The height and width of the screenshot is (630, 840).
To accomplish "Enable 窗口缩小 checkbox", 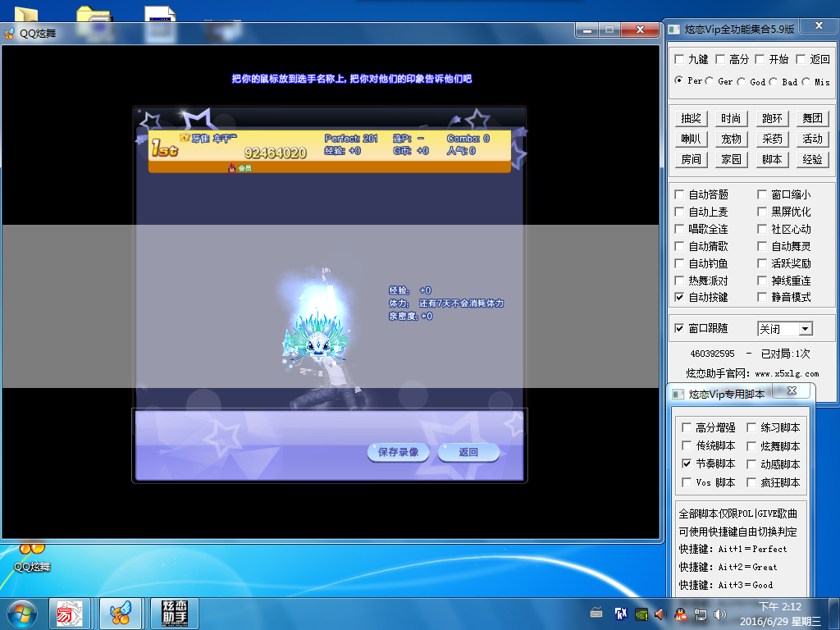I will [x=762, y=194].
